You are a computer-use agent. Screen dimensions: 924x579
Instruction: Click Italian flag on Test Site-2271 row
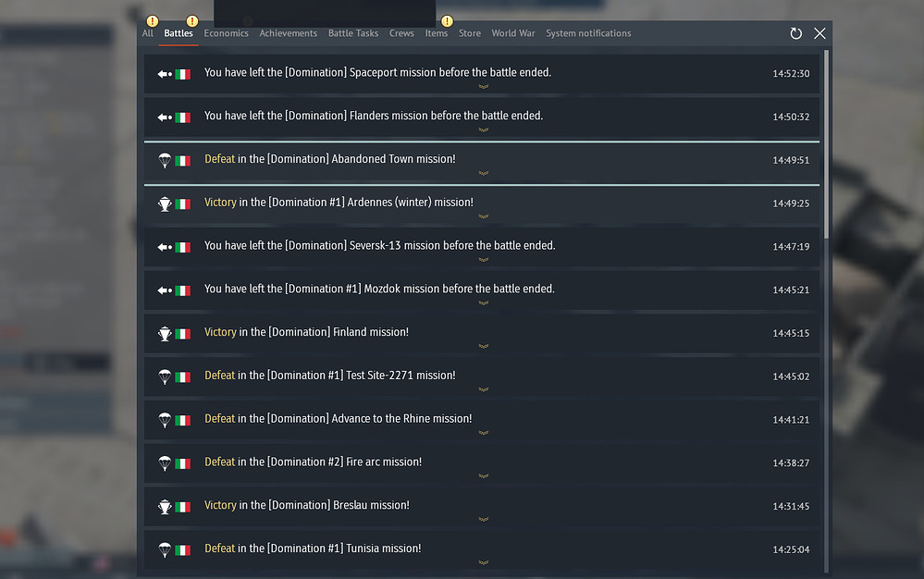(183, 377)
